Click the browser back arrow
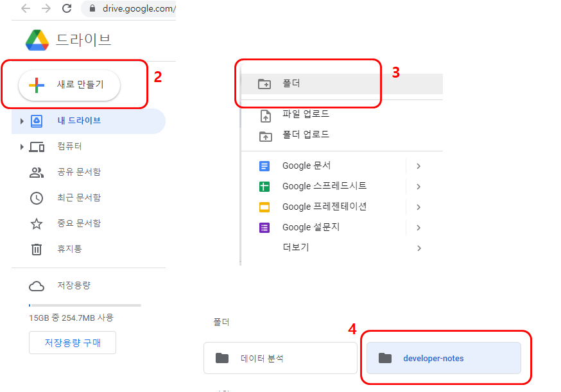The width and height of the screenshot is (561, 392). (26, 8)
